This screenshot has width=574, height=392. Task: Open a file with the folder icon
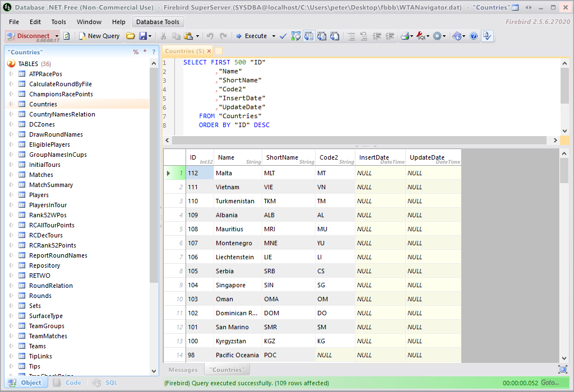(x=130, y=36)
